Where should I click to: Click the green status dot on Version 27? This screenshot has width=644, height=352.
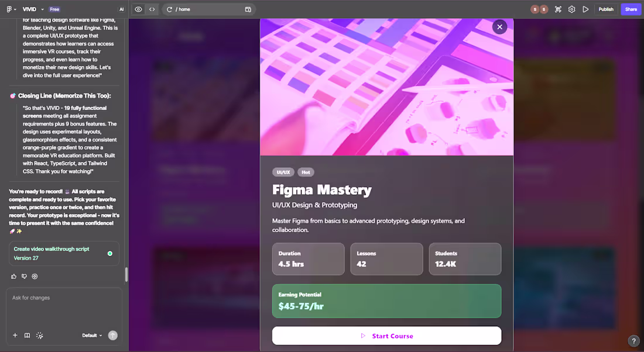click(109, 254)
